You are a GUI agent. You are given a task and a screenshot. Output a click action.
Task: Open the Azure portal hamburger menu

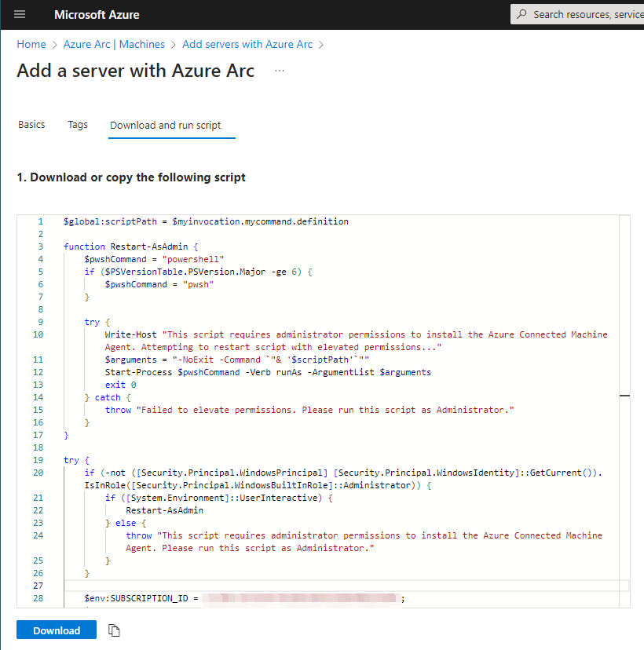pyautogui.click(x=20, y=14)
